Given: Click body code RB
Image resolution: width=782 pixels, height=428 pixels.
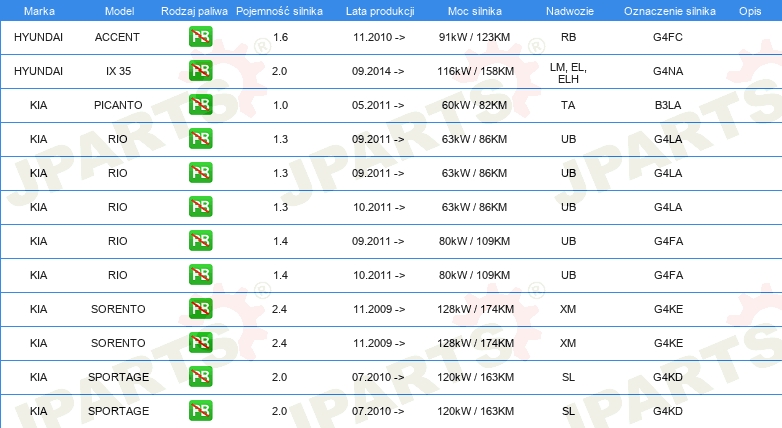Looking at the screenshot, I should point(568,37).
